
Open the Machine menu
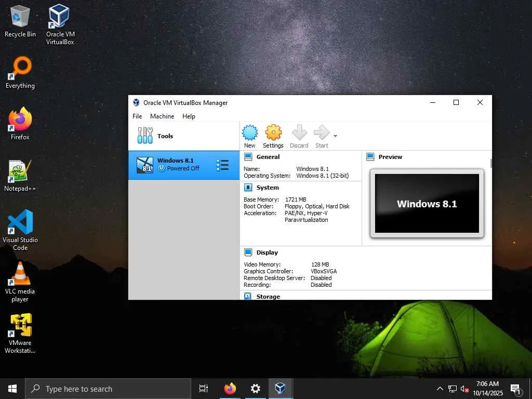[162, 116]
